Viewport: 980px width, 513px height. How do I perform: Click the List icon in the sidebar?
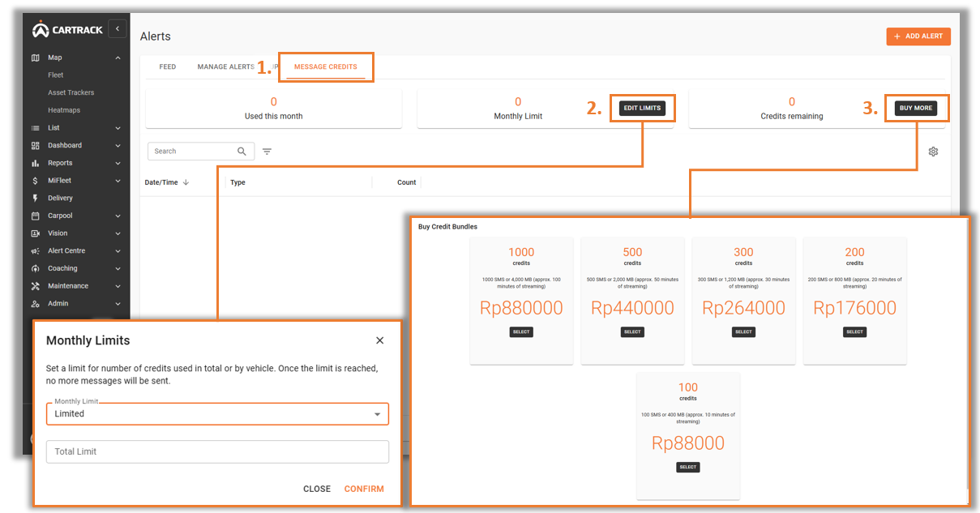[x=35, y=128]
